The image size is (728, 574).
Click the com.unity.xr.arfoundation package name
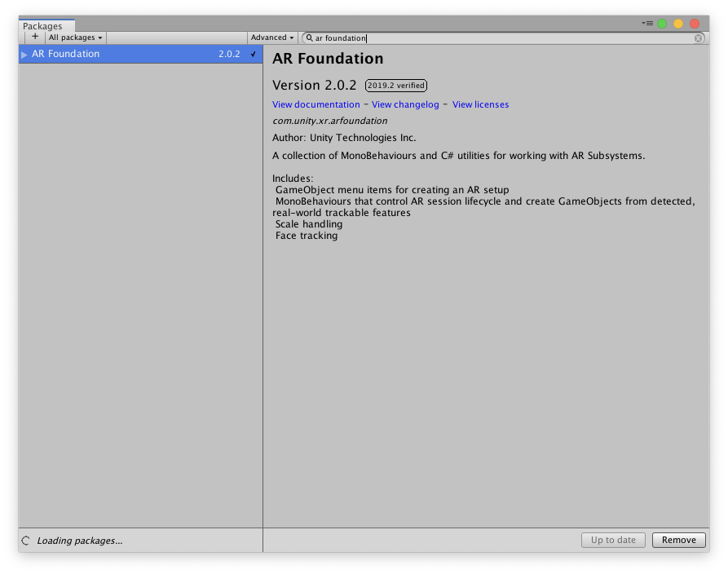330,121
